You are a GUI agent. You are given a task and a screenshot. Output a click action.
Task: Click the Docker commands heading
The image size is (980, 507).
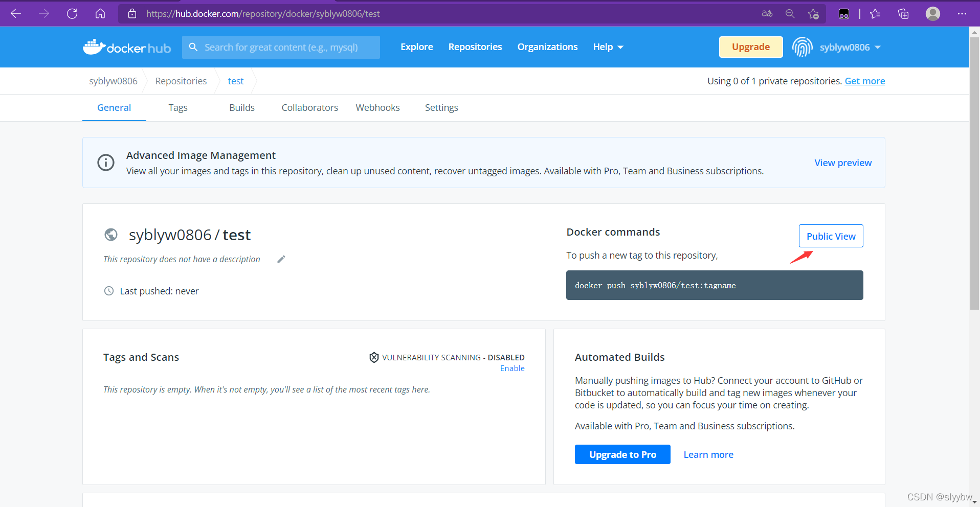click(x=613, y=232)
